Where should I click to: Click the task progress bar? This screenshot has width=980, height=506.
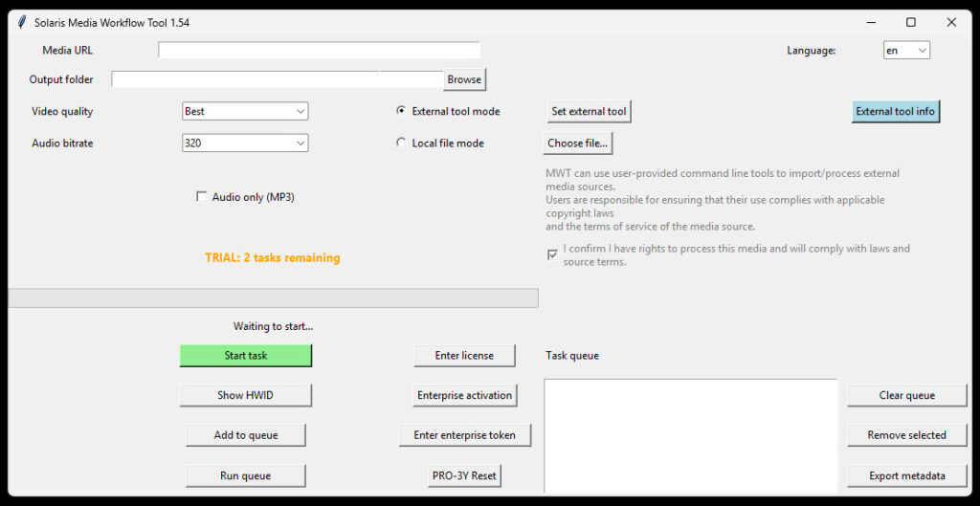(273, 298)
